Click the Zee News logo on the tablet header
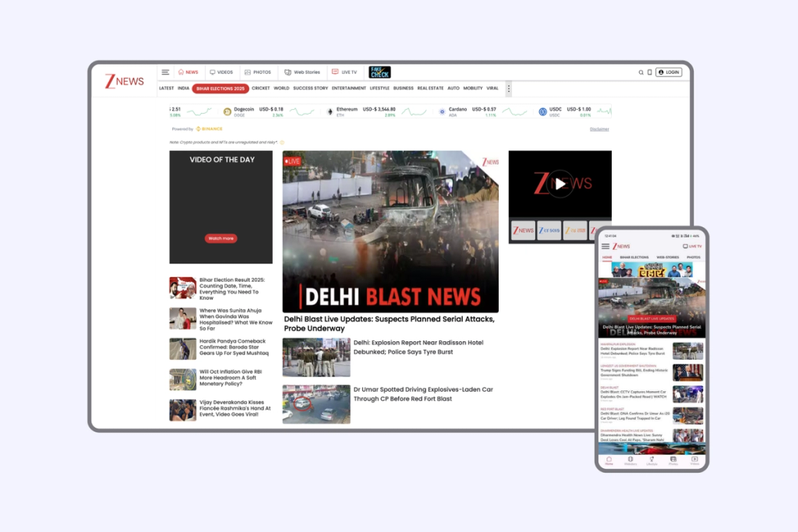The width and height of the screenshot is (798, 532). tap(125, 81)
